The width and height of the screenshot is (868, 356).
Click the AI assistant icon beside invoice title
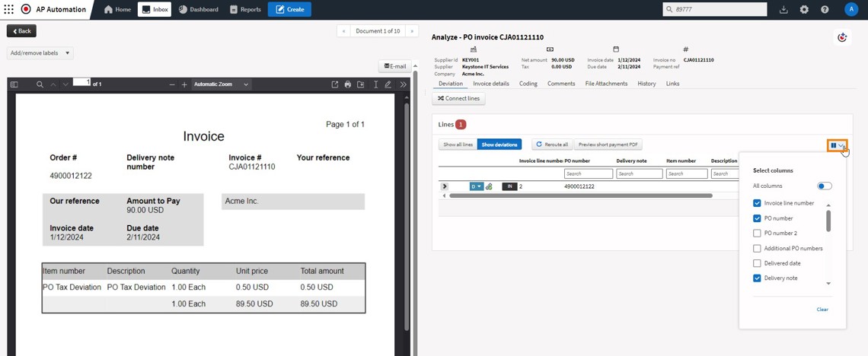[842, 37]
